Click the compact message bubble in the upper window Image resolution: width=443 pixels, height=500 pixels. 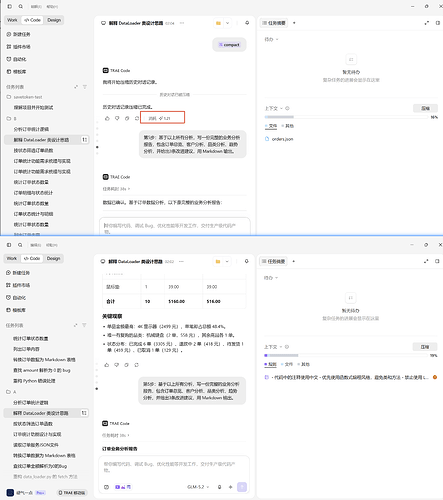point(229,45)
